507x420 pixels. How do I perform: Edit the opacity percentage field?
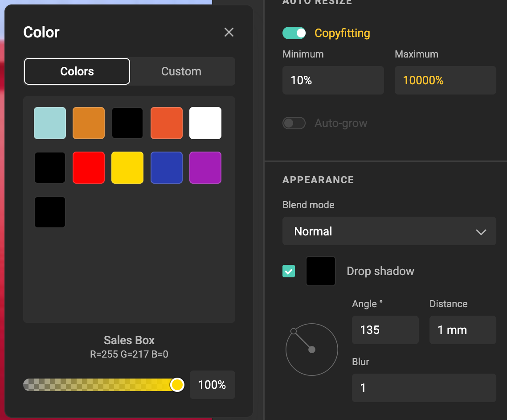(212, 384)
